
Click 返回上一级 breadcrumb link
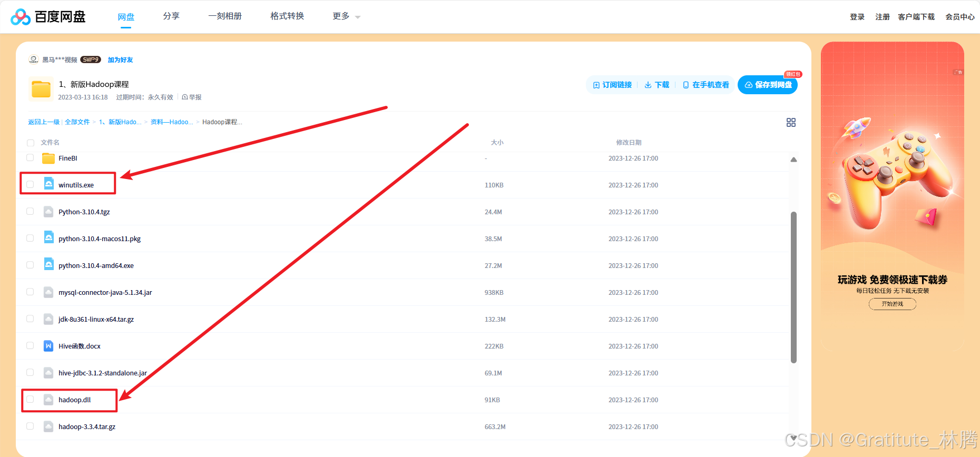coord(44,122)
